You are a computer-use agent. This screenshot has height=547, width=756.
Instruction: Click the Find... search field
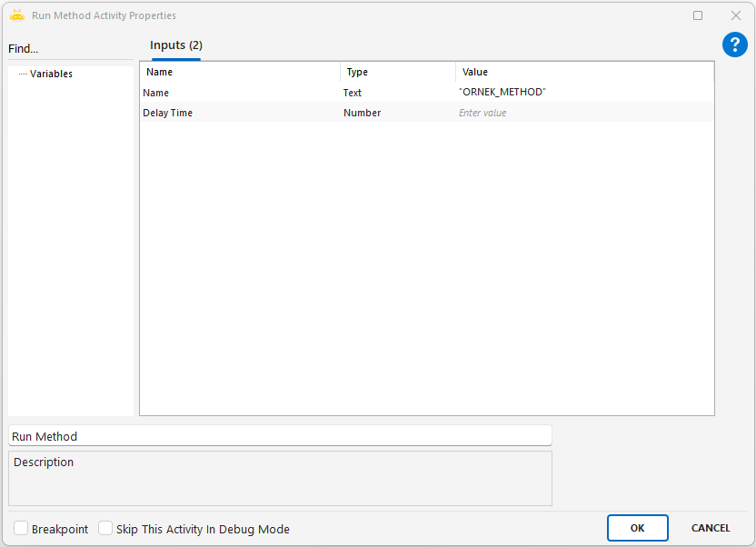(x=71, y=49)
